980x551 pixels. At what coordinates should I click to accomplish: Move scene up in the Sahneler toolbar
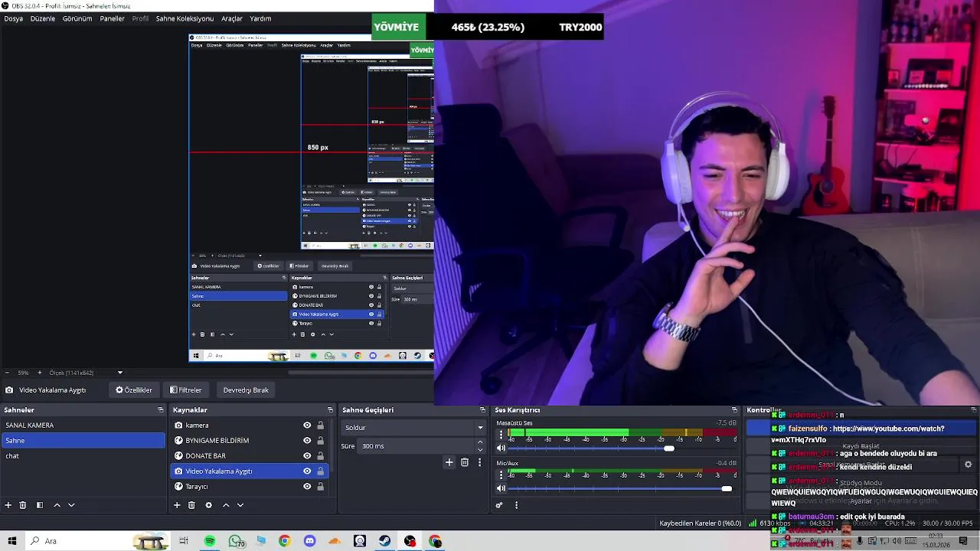[x=57, y=505]
